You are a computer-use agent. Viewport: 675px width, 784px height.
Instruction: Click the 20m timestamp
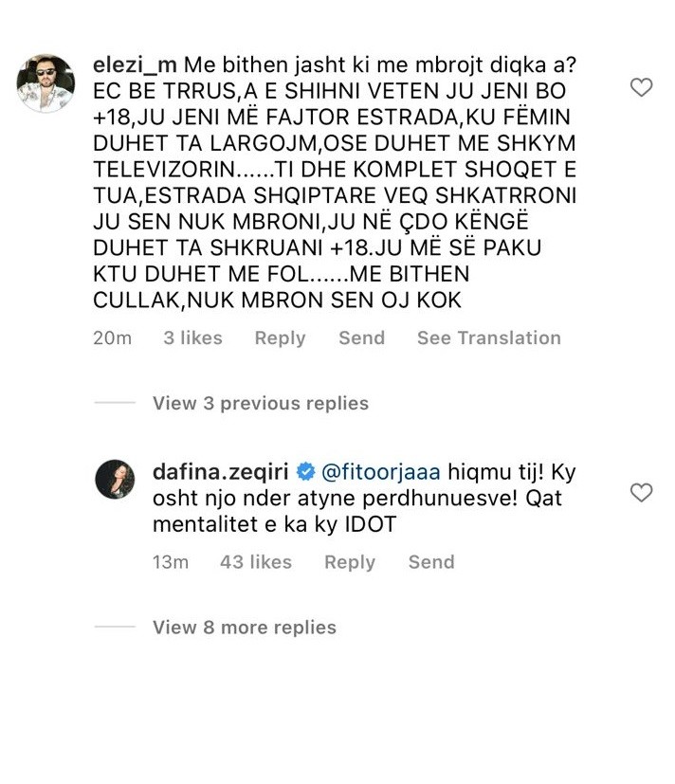coord(112,338)
